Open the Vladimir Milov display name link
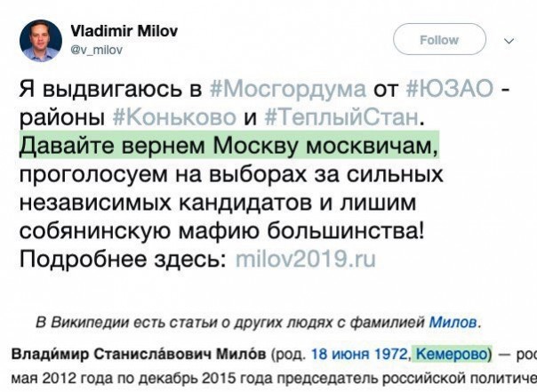Viewport: 537px width, 392px height. [x=124, y=31]
